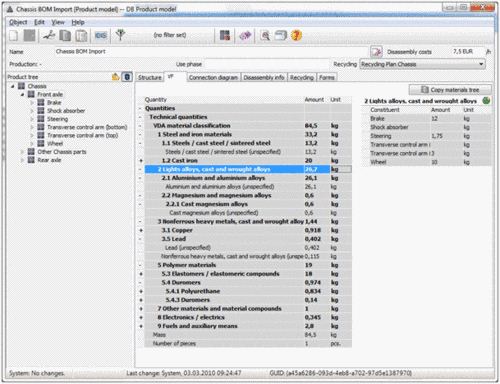
Task: Click the Use phase input field
Action: [x=266, y=64]
